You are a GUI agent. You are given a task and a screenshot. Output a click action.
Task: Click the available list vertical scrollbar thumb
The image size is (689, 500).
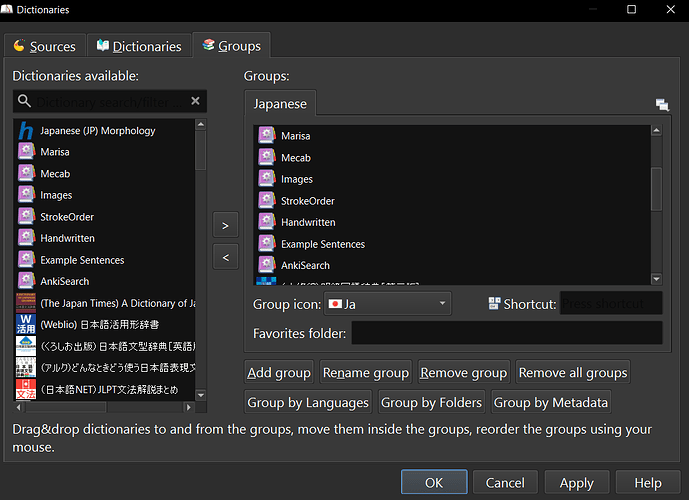click(x=201, y=150)
